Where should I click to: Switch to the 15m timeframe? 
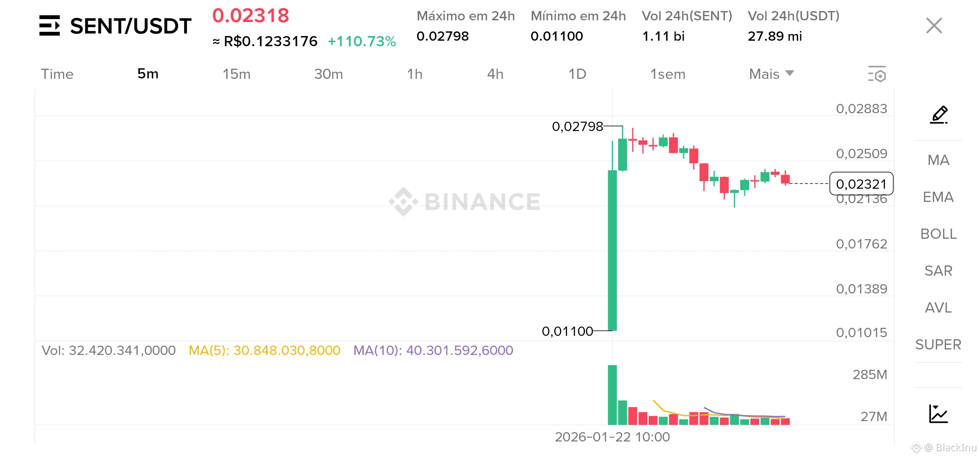point(237,74)
